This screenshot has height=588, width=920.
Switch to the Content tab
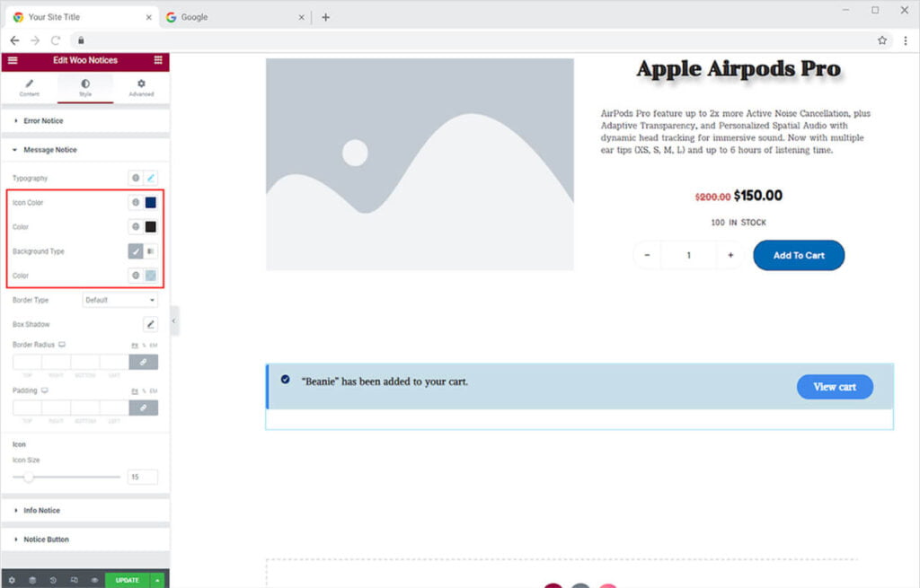30,89
